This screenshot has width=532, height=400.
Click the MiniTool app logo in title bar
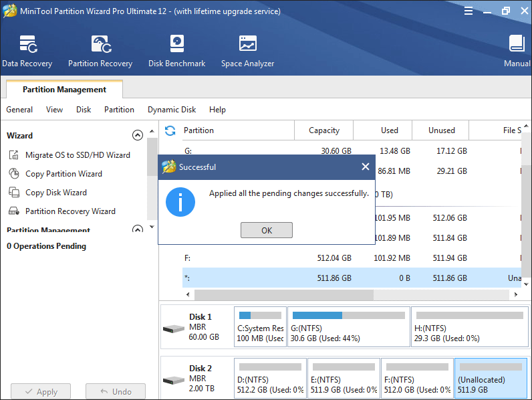(x=10, y=11)
